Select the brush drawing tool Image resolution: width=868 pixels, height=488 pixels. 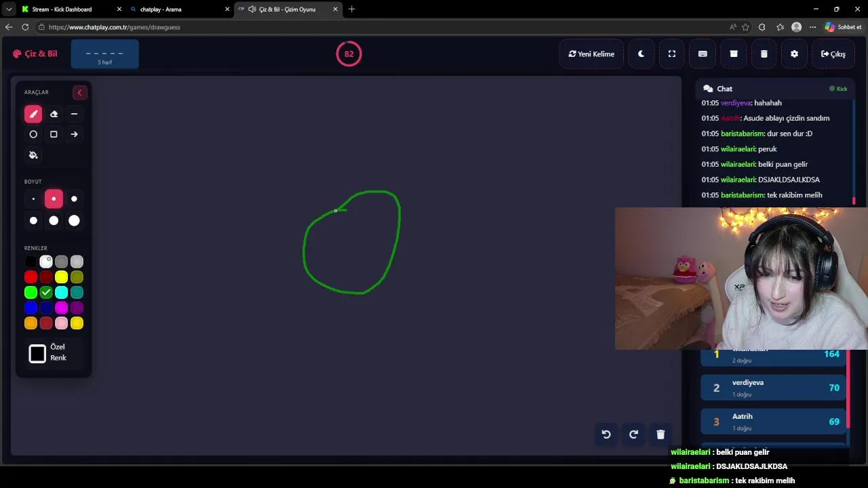point(33,114)
